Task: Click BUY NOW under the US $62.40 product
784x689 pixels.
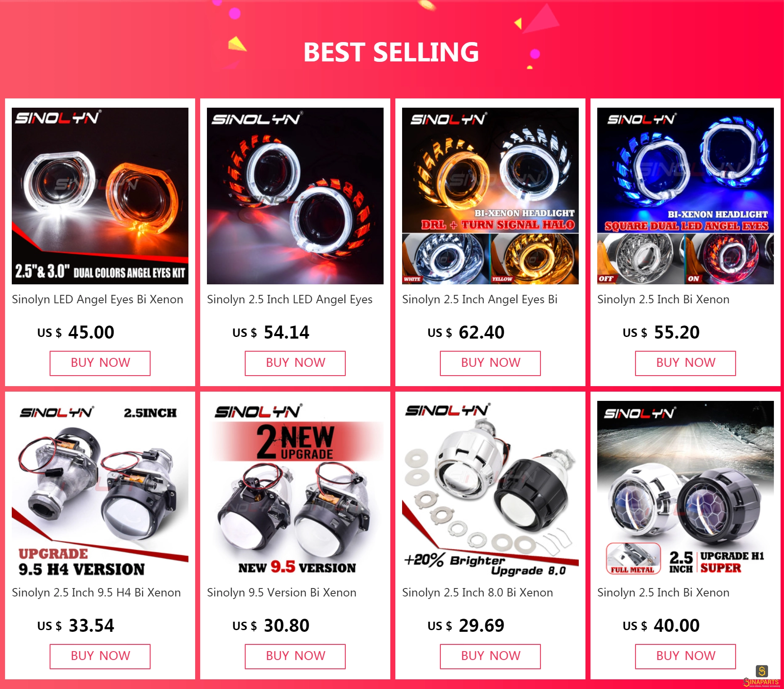Action: click(490, 363)
